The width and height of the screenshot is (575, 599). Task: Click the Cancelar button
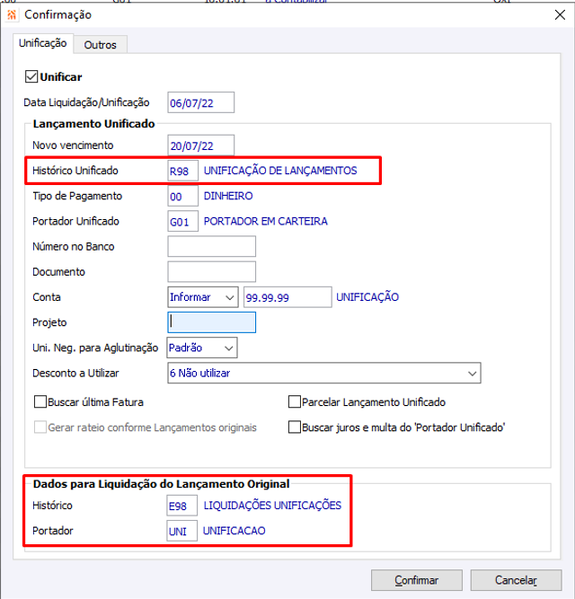[516, 580]
